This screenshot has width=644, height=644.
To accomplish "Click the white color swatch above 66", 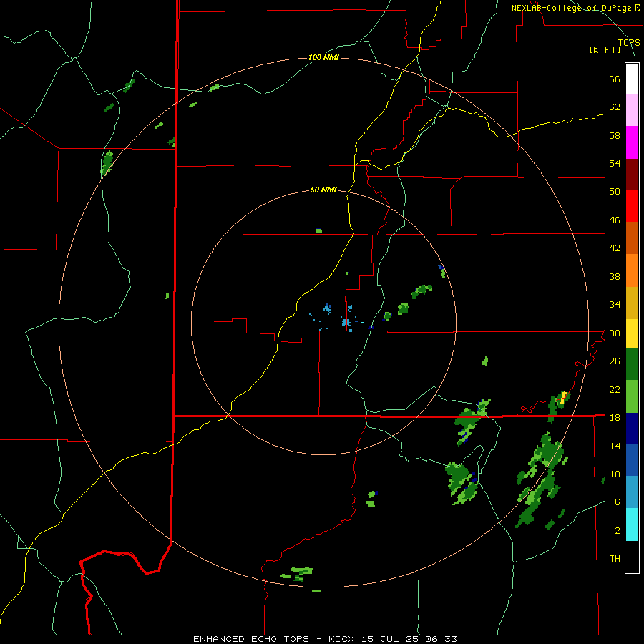I will pyautogui.click(x=632, y=79).
